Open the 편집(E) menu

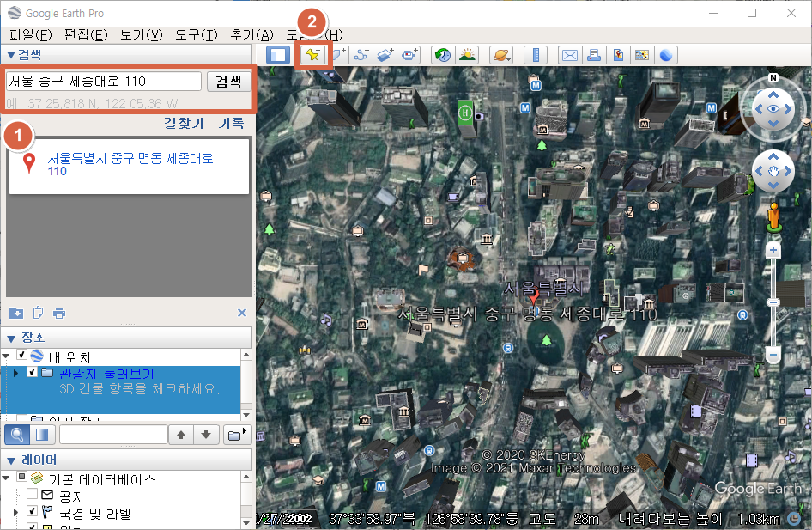pyautogui.click(x=86, y=34)
